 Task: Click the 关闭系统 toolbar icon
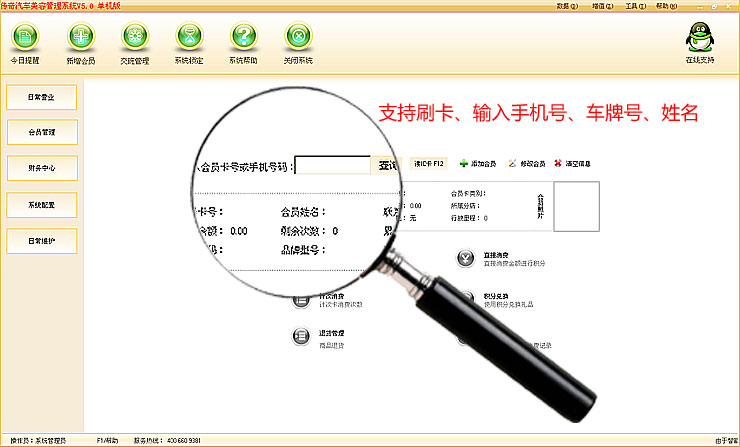298,36
